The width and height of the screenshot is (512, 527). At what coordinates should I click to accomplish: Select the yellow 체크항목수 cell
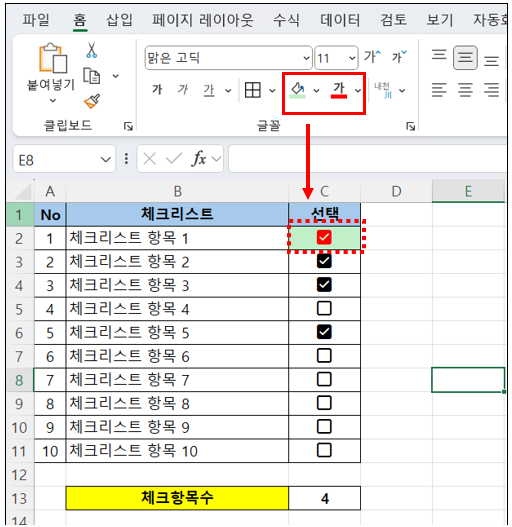[x=177, y=498]
